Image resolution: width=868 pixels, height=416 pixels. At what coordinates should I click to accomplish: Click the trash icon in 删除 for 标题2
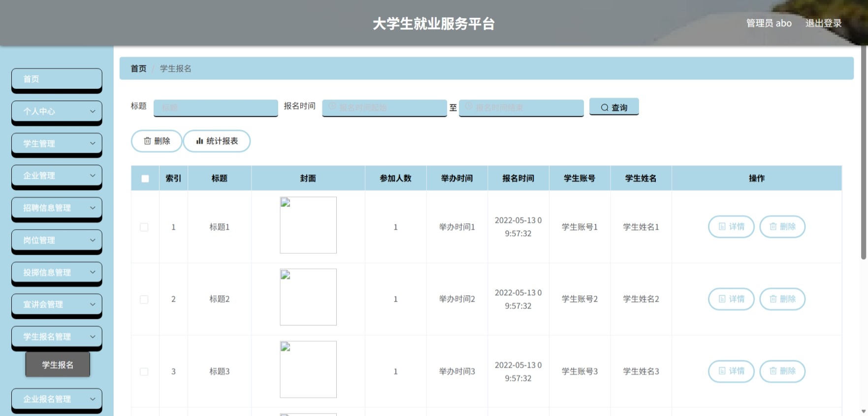coord(773,299)
